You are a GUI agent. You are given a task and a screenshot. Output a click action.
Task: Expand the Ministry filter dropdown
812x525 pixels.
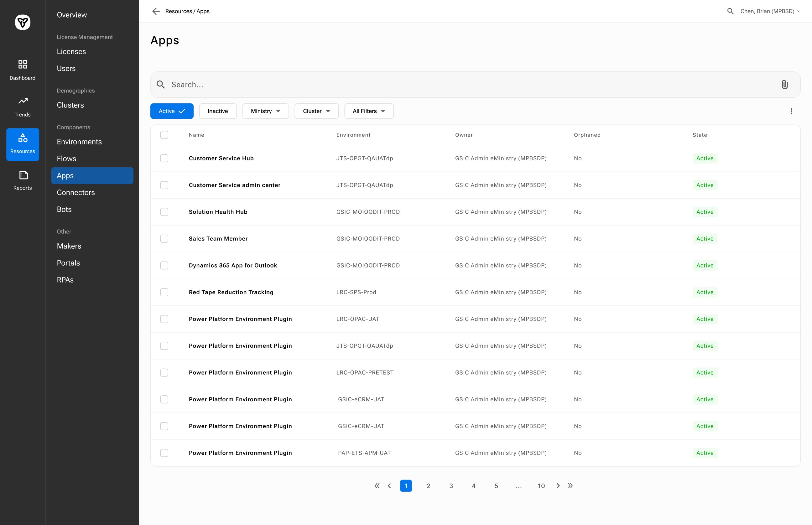266,111
